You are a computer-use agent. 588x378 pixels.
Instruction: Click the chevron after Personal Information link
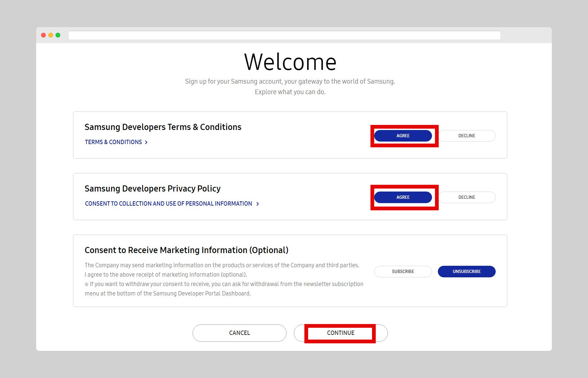(x=258, y=204)
